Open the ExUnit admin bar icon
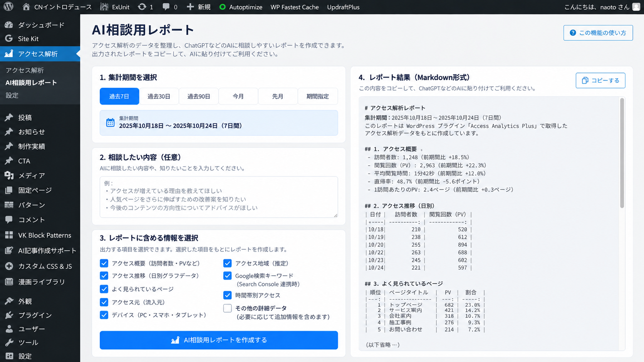 [x=104, y=7]
